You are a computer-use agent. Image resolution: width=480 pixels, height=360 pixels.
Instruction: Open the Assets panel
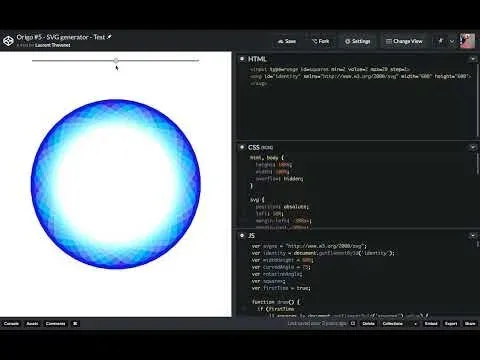pyautogui.click(x=32, y=324)
